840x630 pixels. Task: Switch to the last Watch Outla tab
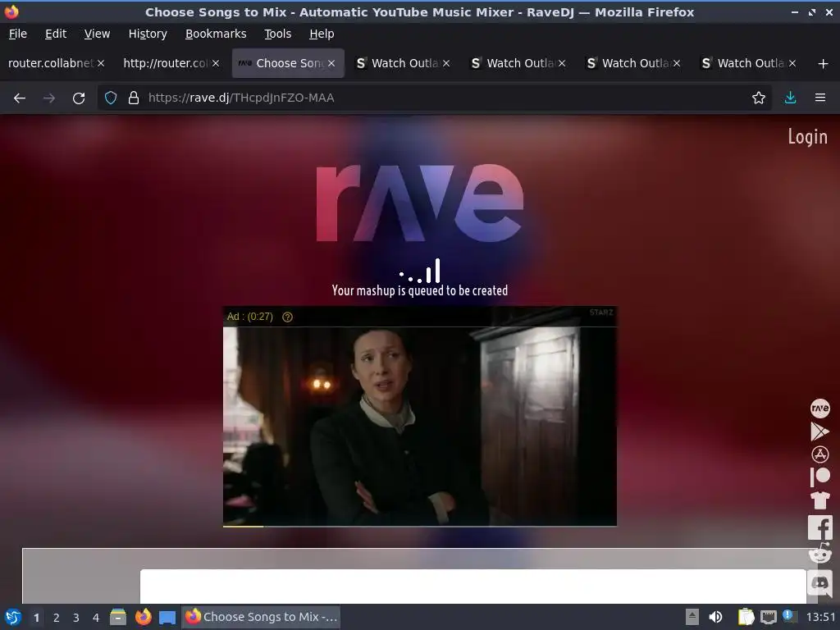point(750,64)
